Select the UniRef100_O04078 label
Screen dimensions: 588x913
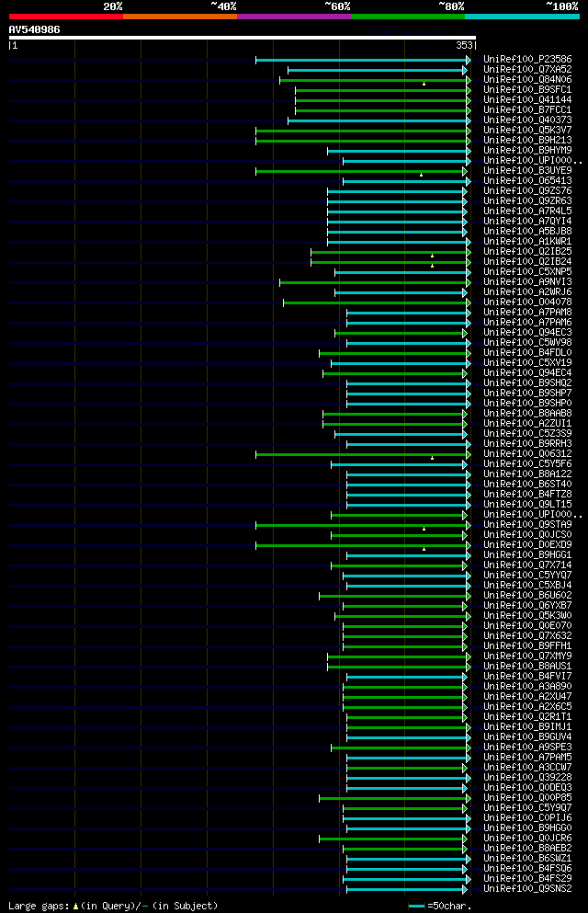click(x=527, y=302)
